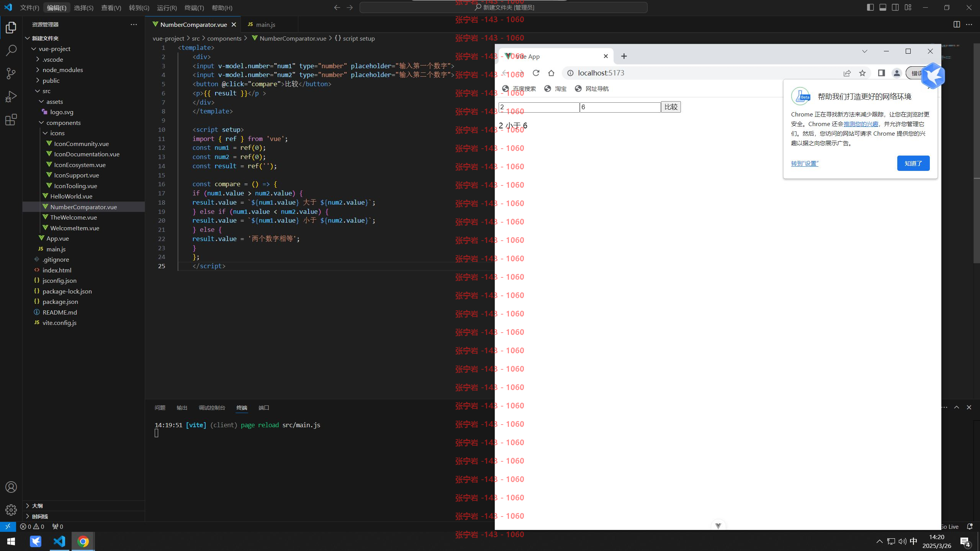Toggle primary side bar visibility
Image resolution: width=980 pixels, height=551 pixels.
pos(870,7)
